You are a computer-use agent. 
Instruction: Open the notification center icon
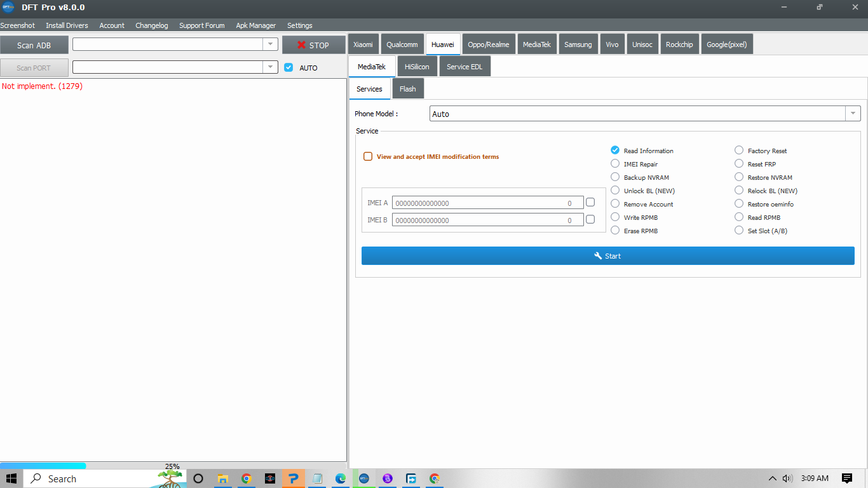pyautogui.click(x=846, y=478)
